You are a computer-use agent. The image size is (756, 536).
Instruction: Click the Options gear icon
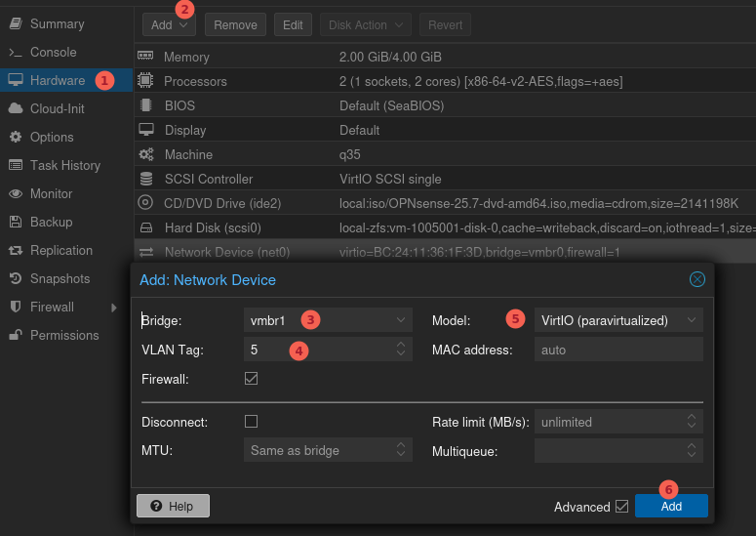[x=15, y=137]
